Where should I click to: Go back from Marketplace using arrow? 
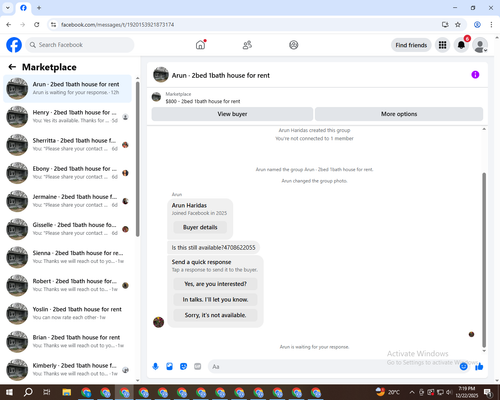[x=12, y=67]
